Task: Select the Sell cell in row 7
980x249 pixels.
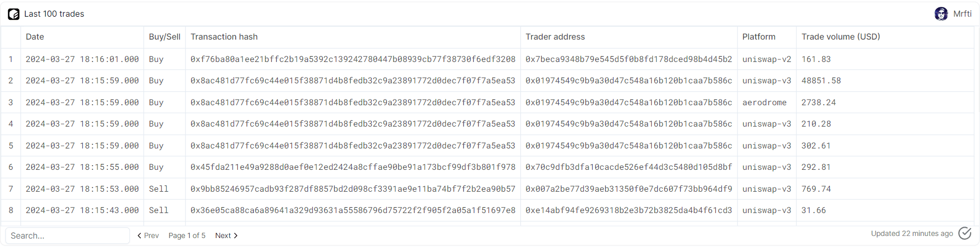Action: coord(158,189)
